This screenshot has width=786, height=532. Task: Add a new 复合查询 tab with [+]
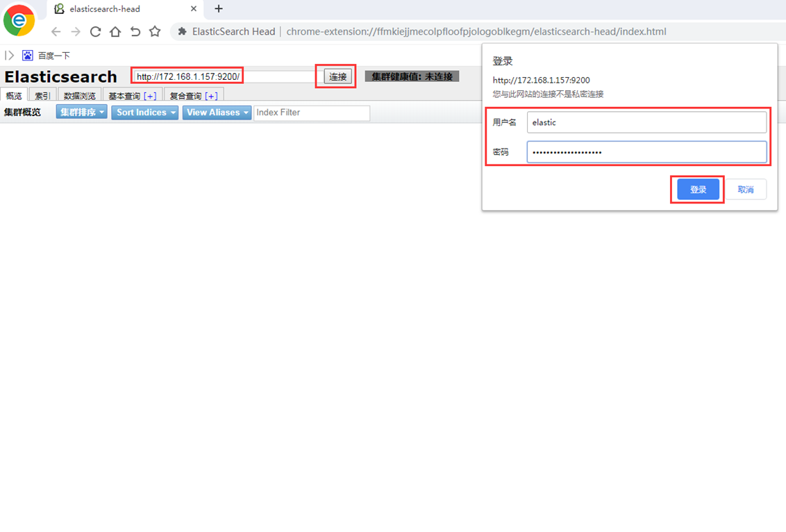click(211, 96)
